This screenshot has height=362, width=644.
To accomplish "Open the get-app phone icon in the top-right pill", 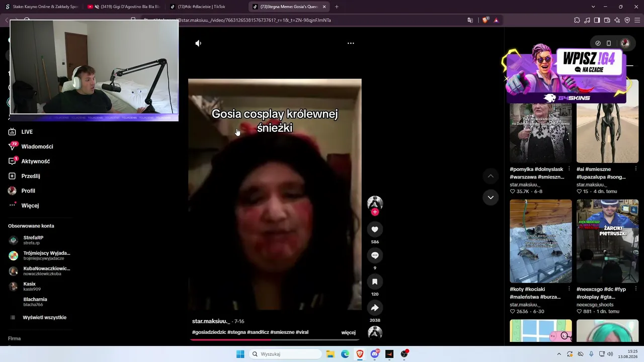I will tap(609, 43).
